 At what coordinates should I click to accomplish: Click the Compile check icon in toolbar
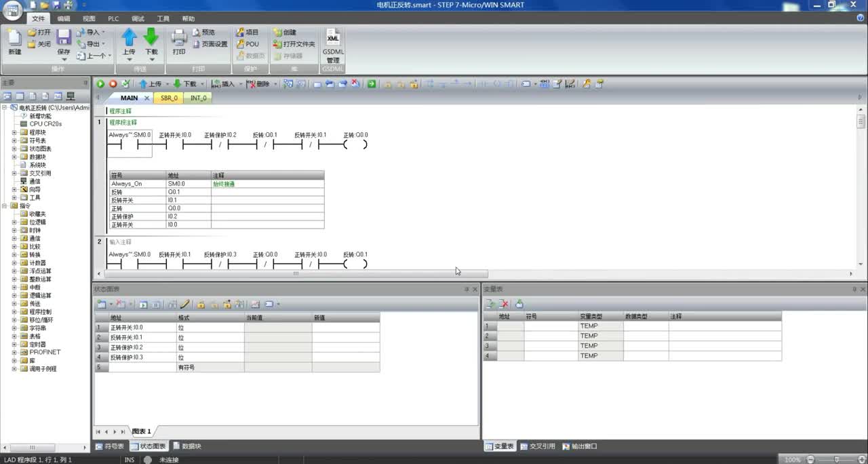pyautogui.click(x=125, y=84)
